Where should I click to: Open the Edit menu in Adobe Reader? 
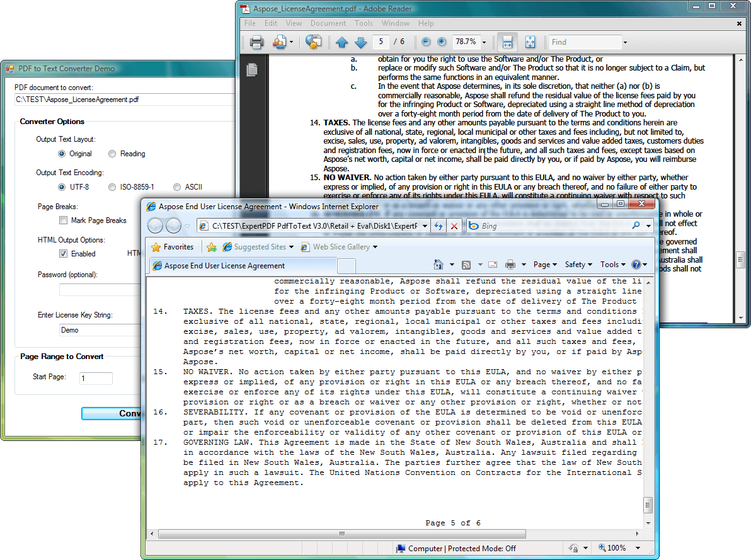tap(271, 23)
